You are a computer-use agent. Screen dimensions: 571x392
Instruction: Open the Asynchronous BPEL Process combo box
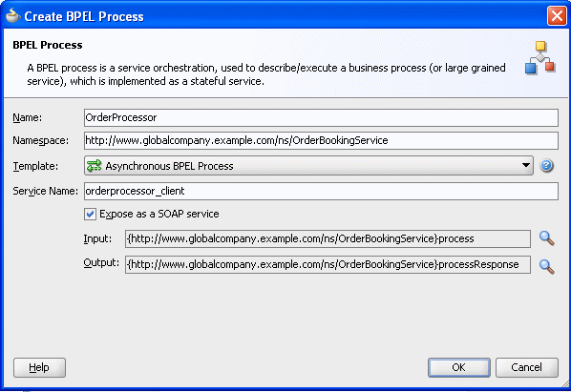(x=308, y=166)
